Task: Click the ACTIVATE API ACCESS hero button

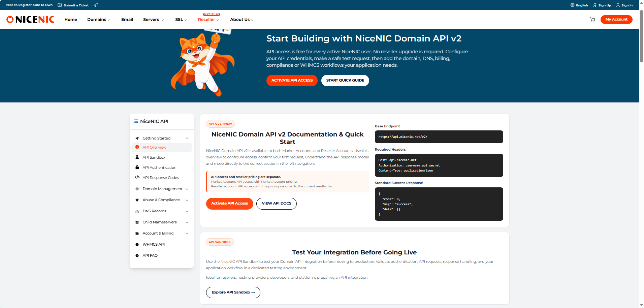Action: 292,81
